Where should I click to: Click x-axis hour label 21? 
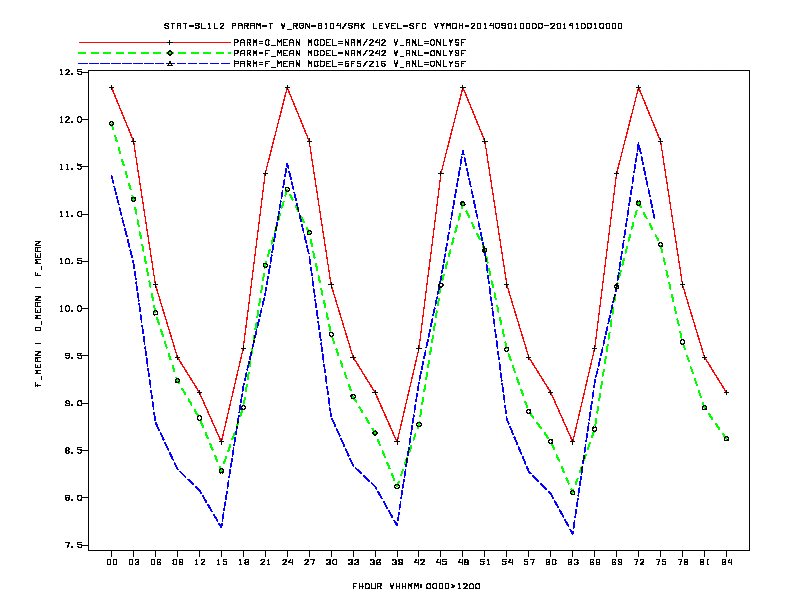(x=265, y=562)
